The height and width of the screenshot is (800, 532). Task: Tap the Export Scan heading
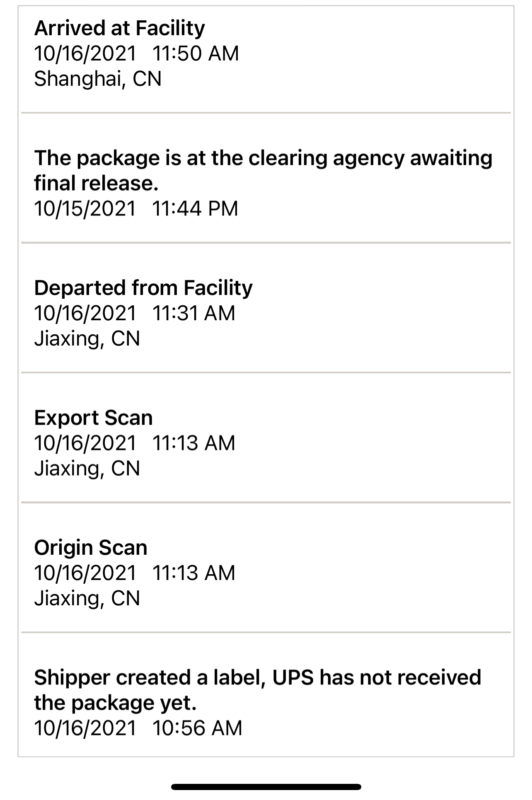coord(94,418)
